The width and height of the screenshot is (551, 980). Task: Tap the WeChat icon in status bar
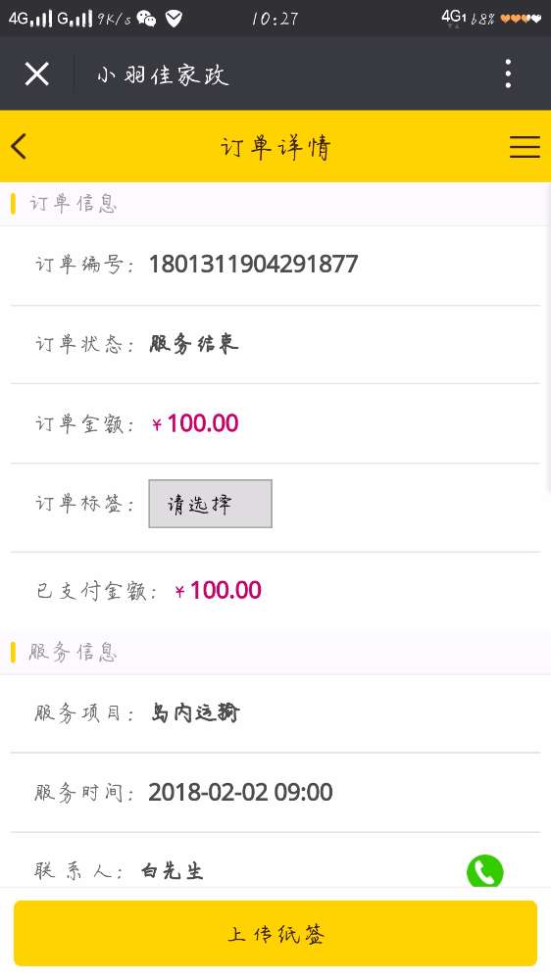tap(146, 19)
